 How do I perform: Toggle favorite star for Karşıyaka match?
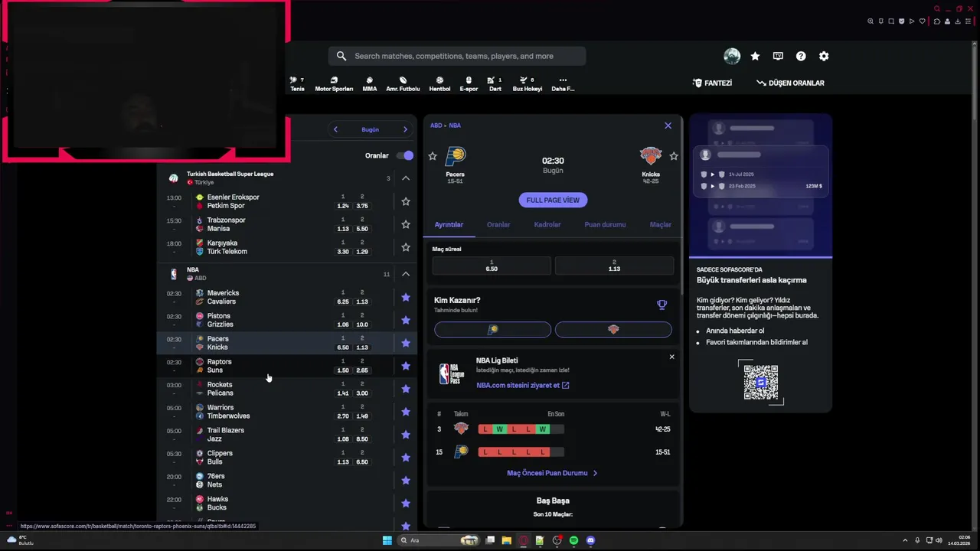click(x=406, y=247)
